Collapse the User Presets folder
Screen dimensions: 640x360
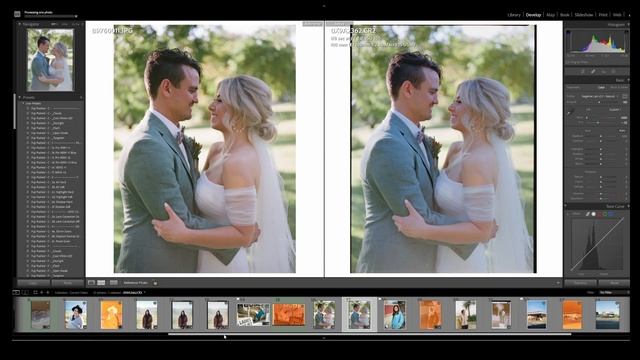23,103
